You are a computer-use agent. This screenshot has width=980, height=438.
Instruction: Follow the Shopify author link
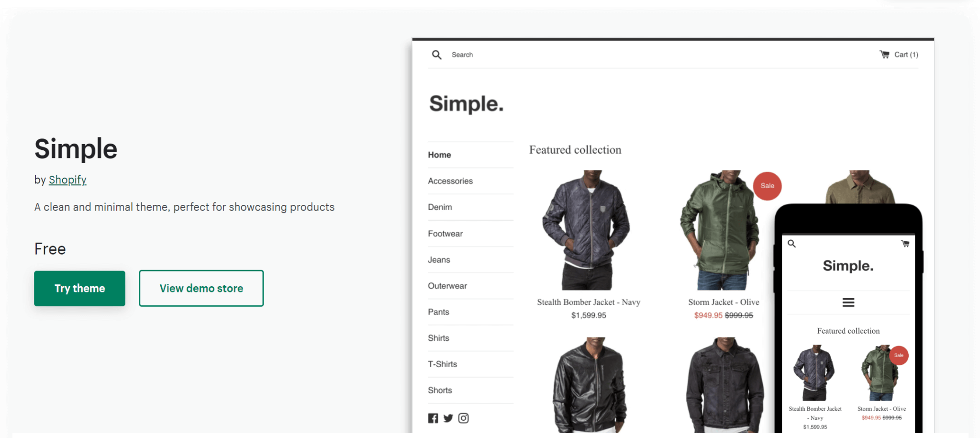click(67, 180)
